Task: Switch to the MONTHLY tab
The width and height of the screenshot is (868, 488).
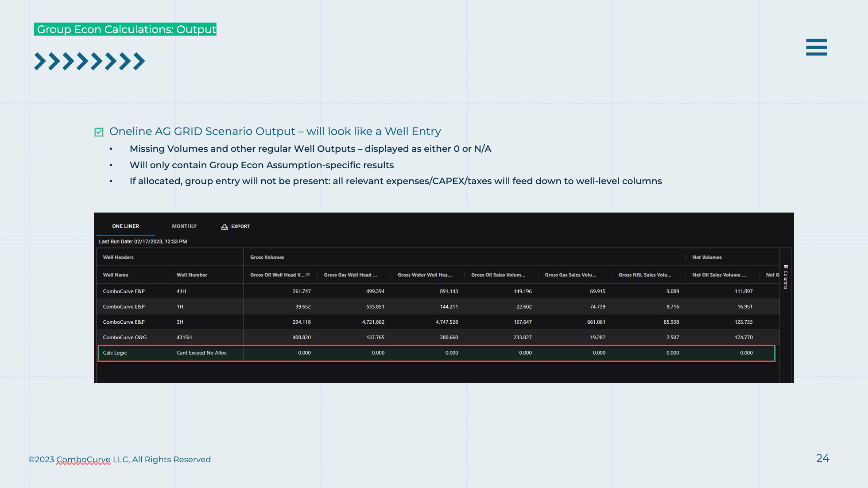Action: point(184,226)
